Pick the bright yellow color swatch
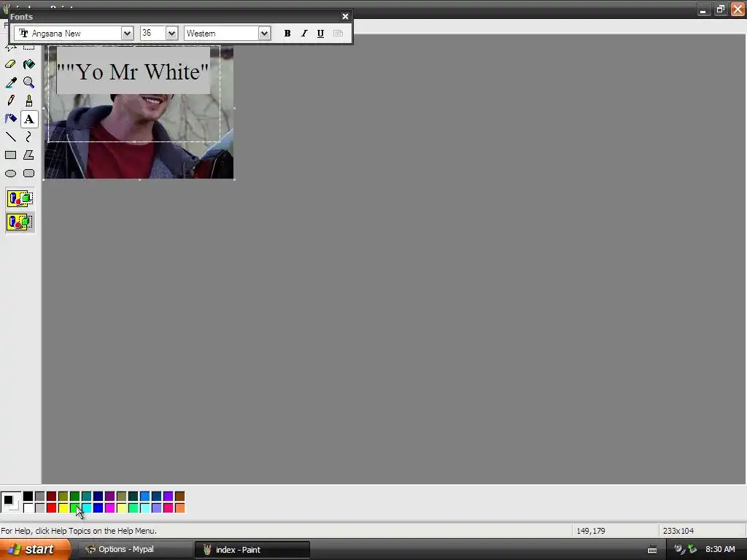The width and height of the screenshot is (747, 560). tap(63, 508)
